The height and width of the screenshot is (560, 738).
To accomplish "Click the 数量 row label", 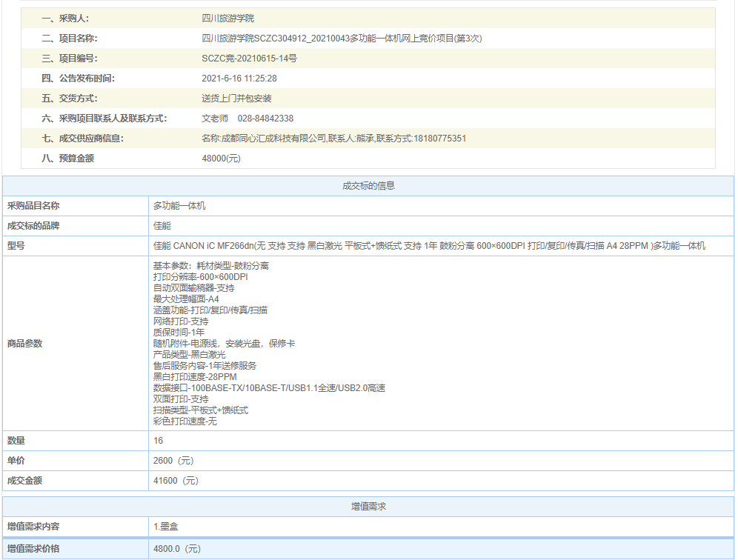I will [x=16, y=441].
